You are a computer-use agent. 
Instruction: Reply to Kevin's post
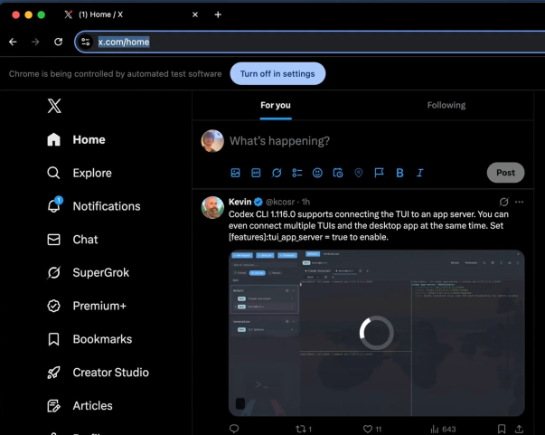[234, 429]
